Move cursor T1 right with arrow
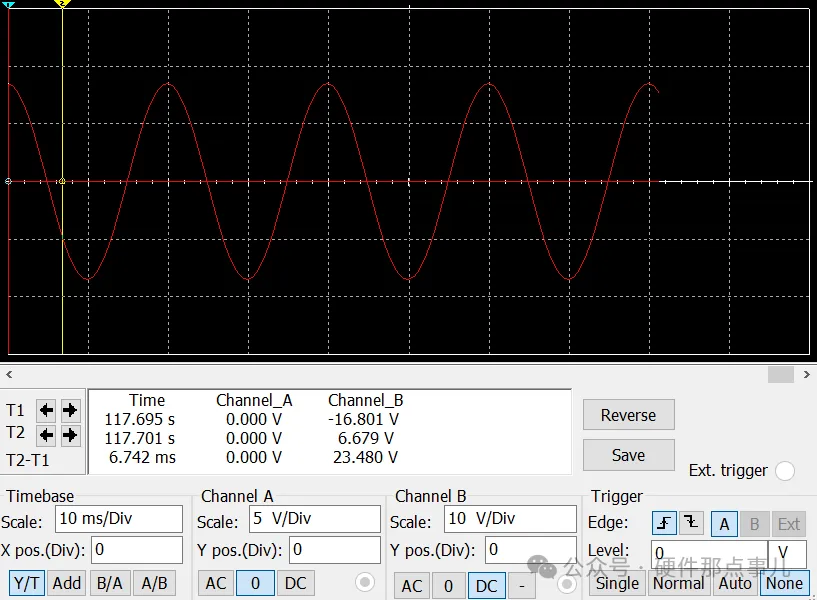The image size is (817, 600). 70,410
